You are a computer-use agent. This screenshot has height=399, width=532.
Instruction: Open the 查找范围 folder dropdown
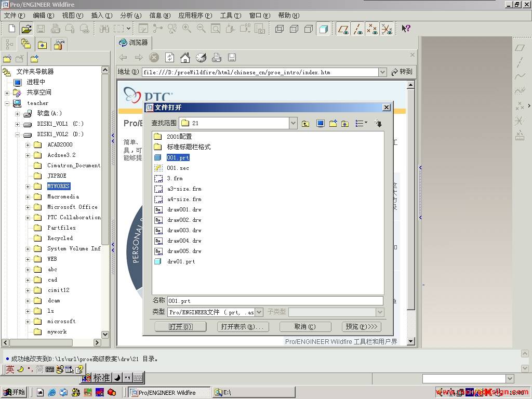point(293,123)
